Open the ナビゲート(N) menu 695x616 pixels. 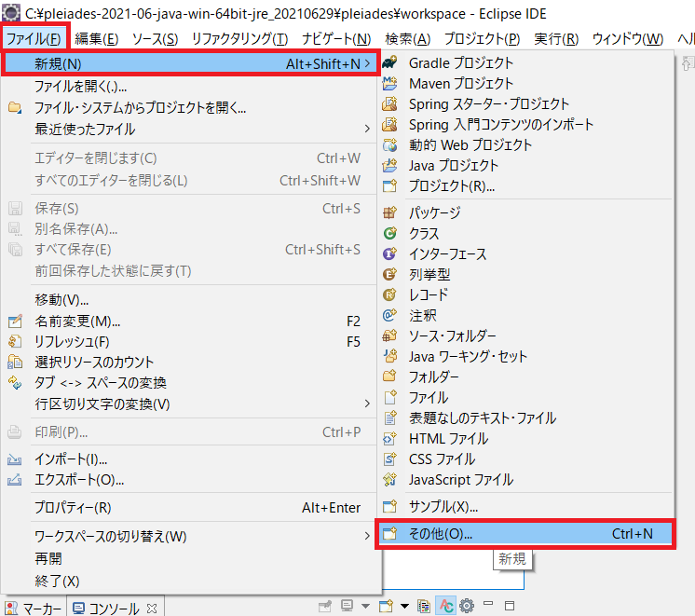point(336,39)
